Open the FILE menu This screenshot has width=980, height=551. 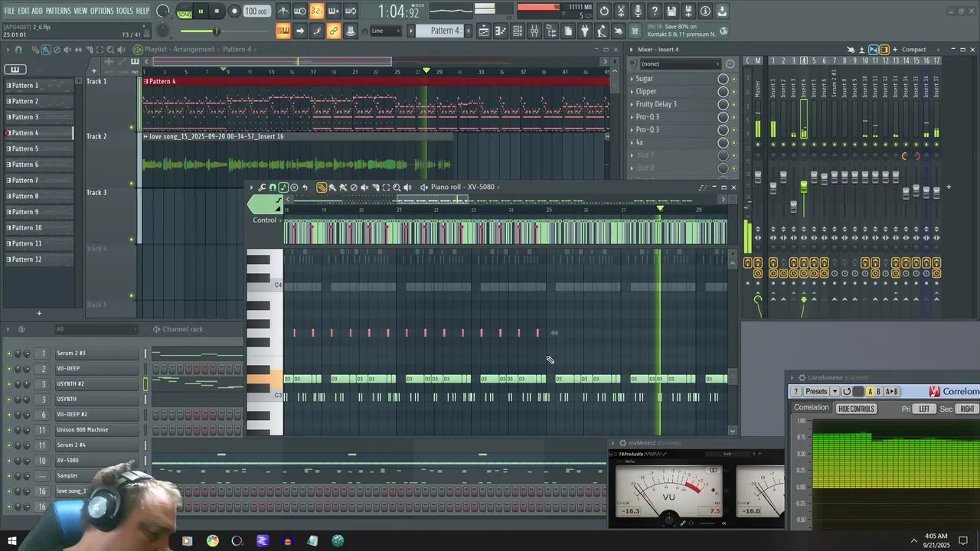pyautogui.click(x=9, y=11)
